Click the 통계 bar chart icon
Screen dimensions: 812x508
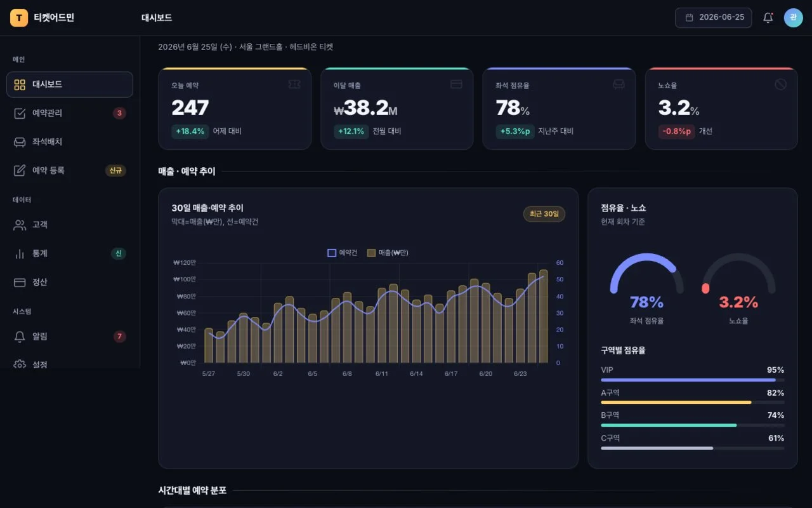coord(20,253)
